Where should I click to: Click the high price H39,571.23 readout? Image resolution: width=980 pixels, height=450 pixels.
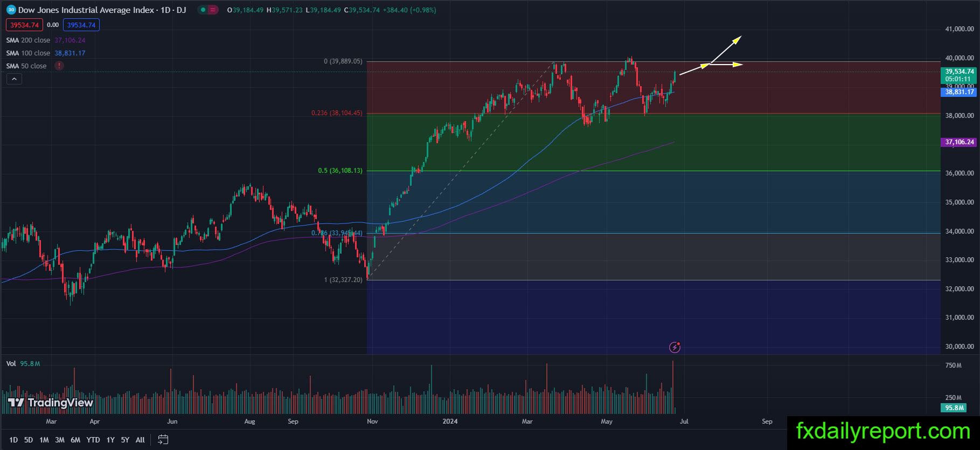(x=284, y=10)
